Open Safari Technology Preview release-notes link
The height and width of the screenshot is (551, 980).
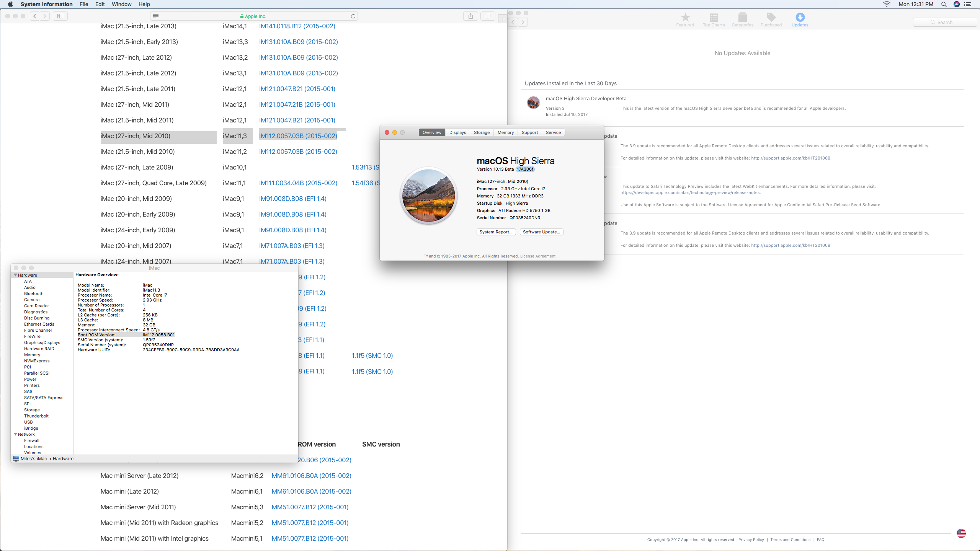click(x=690, y=192)
